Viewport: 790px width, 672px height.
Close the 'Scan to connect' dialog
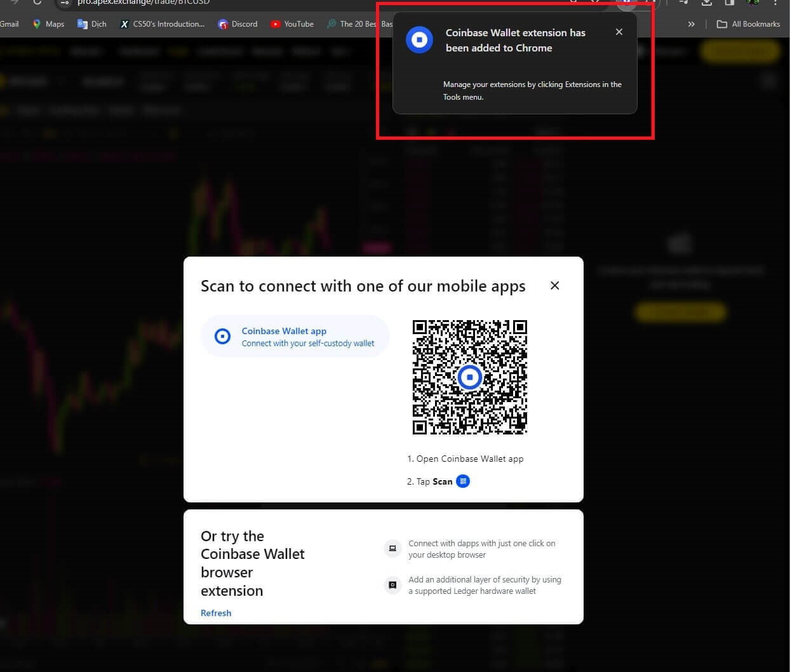point(554,285)
